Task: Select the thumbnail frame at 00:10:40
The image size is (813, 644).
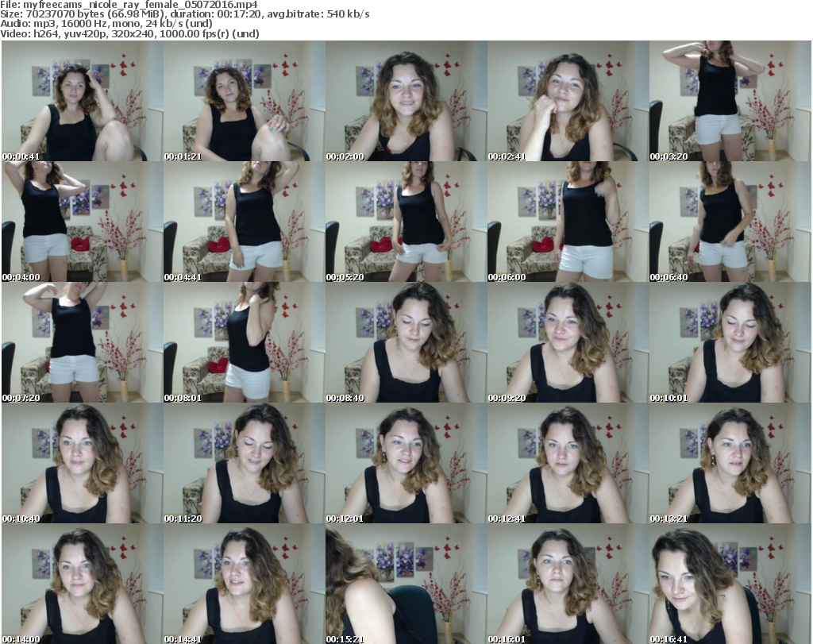Action: click(83, 463)
